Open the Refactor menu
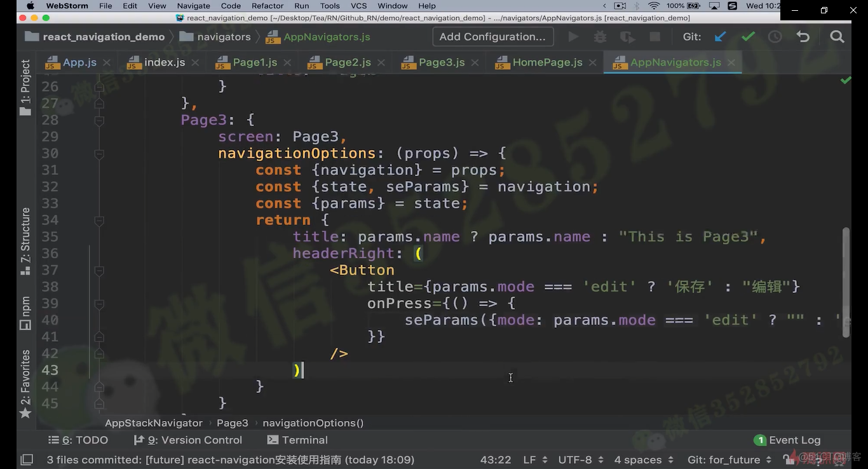 [x=268, y=6]
